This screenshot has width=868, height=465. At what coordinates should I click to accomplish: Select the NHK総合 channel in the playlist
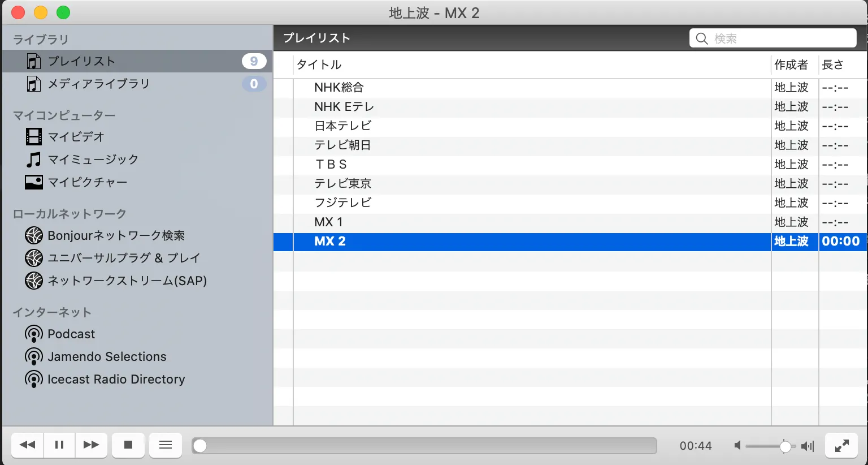tap(339, 88)
